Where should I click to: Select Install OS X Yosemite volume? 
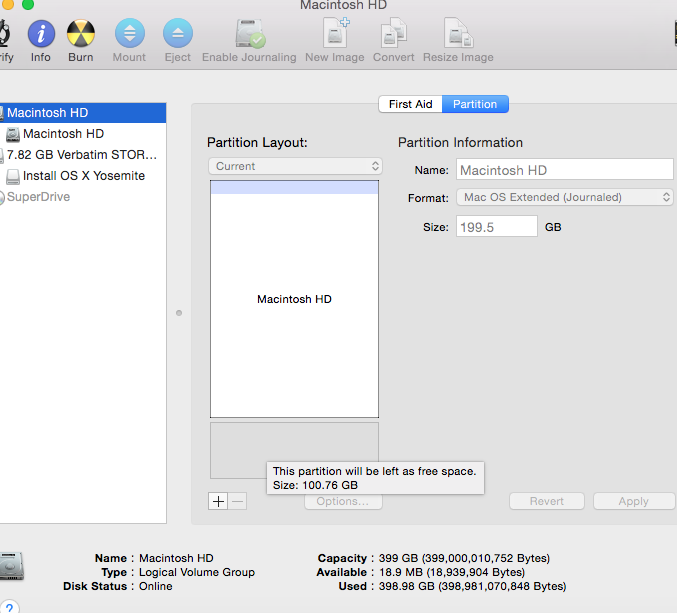pyautogui.click(x=83, y=176)
